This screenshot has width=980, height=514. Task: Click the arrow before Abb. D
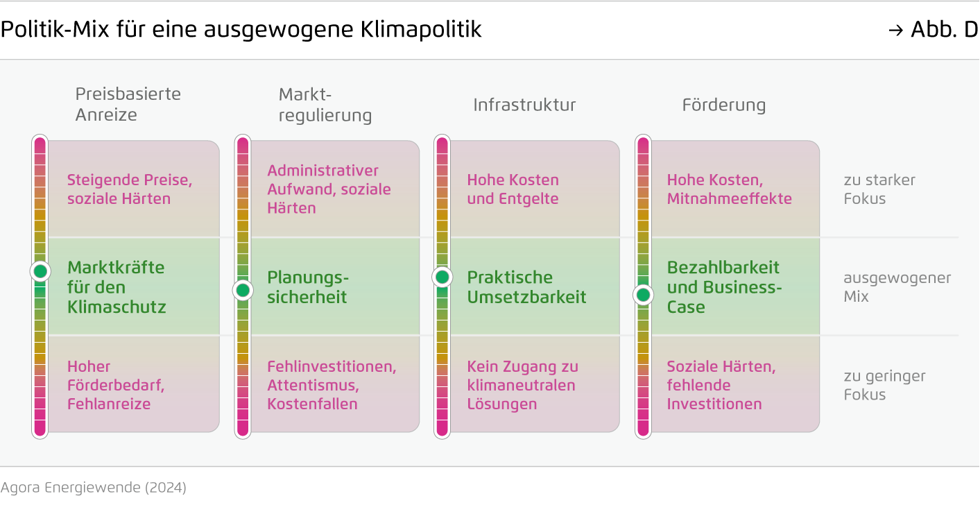point(895,30)
